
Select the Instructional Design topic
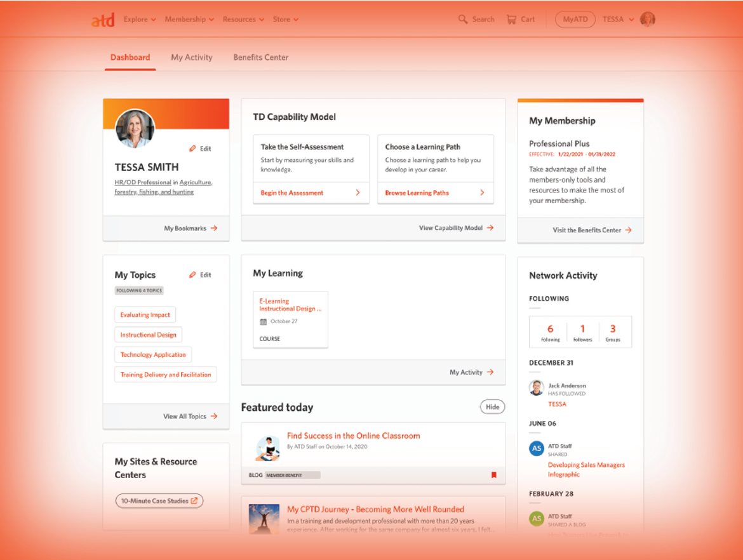(149, 335)
